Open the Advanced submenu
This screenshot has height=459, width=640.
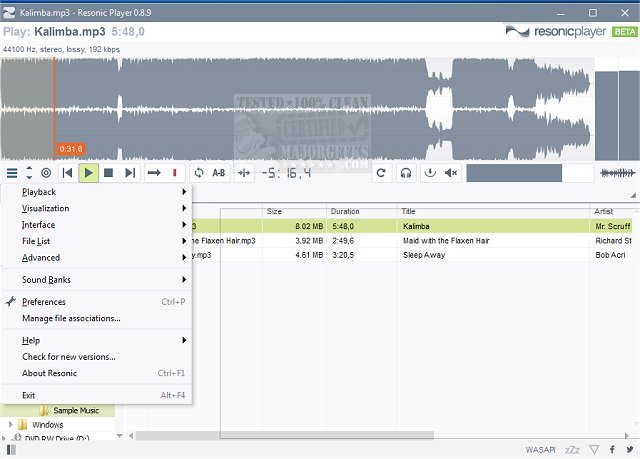click(x=97, y=258)
